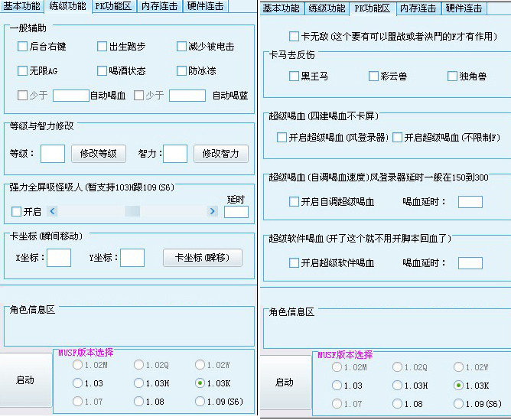Viewport: 511px width, 420px height.
Task: Select 1.02W version in right window
Action: click(458, 367)
